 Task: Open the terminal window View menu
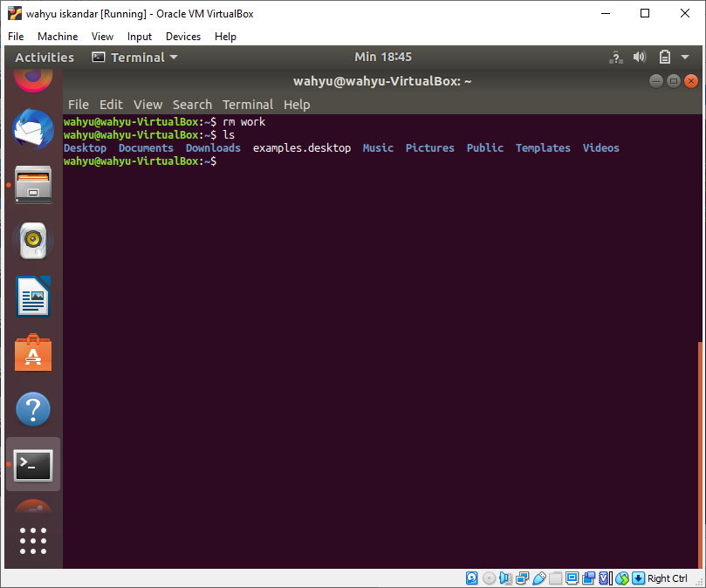[x=147, y=105]
